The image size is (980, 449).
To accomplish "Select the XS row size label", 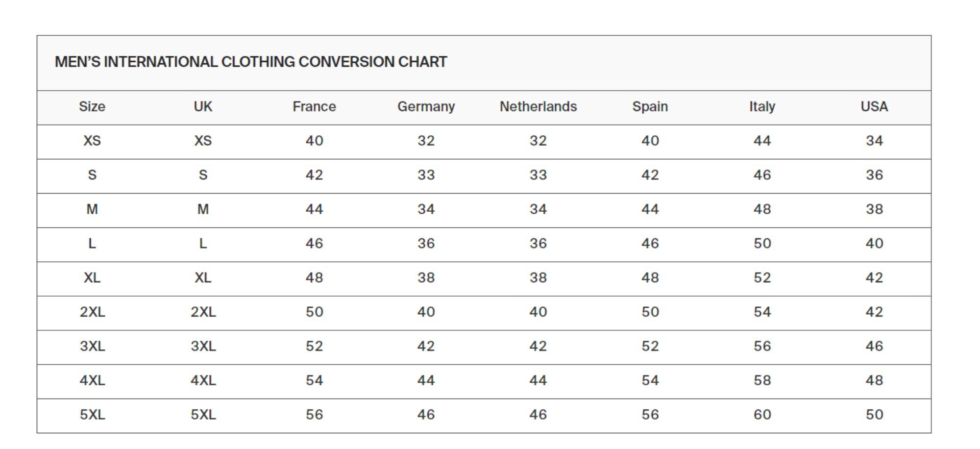I will point(92,141).
